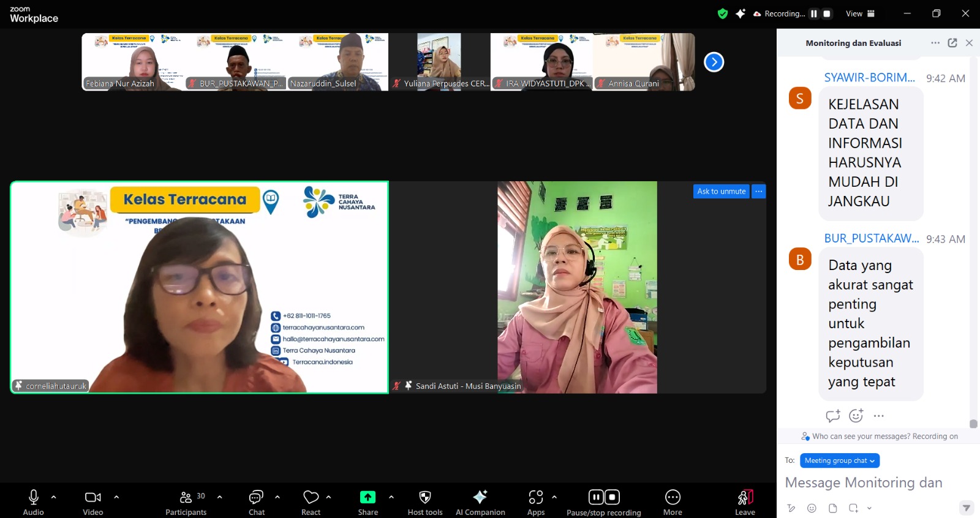Click the green Share screen icon
980x518 pixels.
pyautogui.click(x=367, y=497)
